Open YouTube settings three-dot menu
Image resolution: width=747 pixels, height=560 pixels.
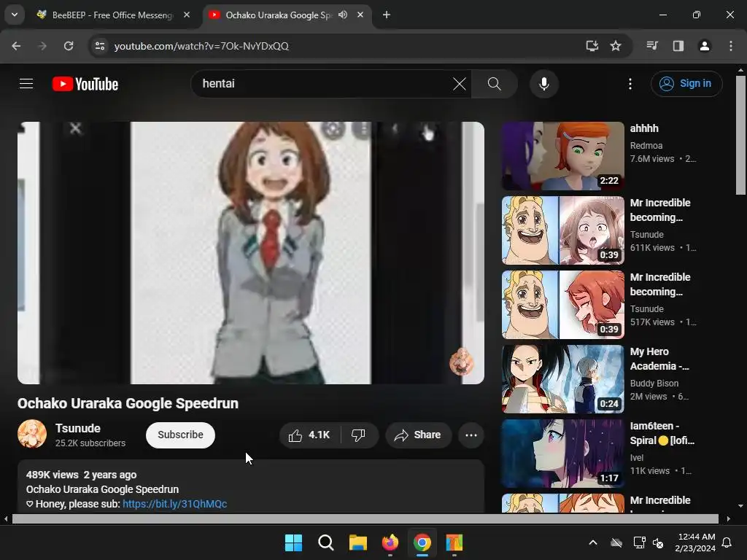(x=630, y=84)
